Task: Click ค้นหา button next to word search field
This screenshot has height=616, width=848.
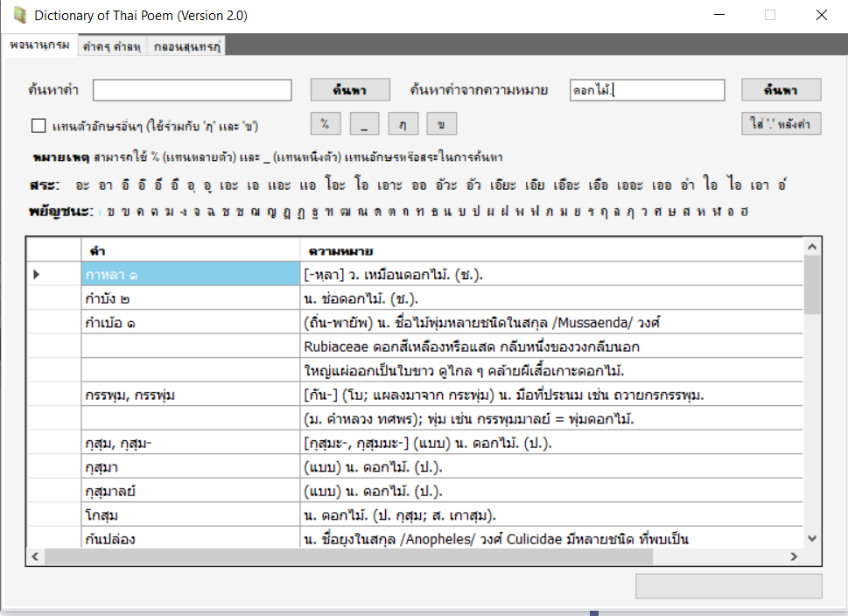Action: [349, 90]
